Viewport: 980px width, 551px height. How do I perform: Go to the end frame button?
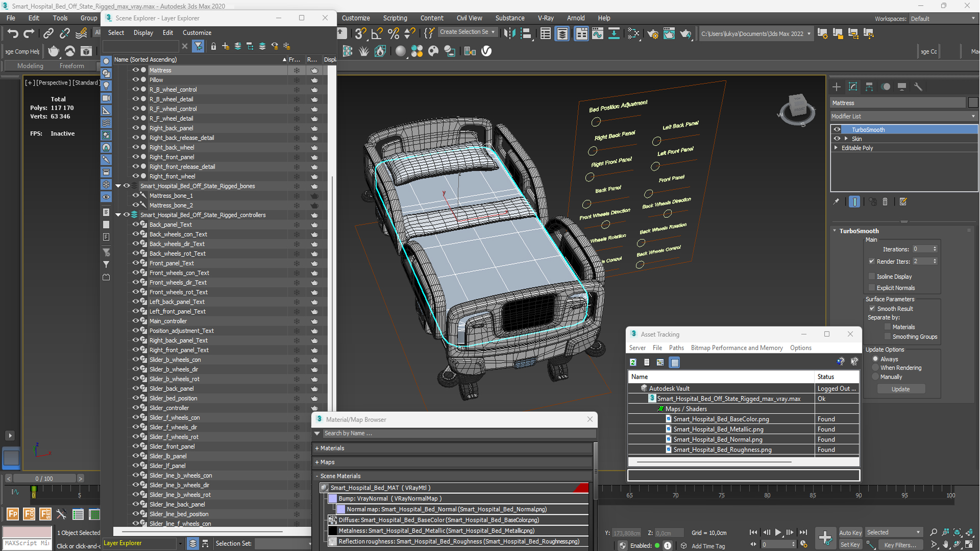tap(803, 532)
